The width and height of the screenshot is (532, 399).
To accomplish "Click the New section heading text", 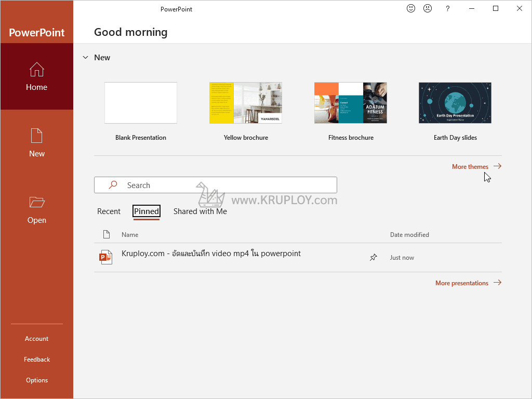I will pyautogui.click(x=102, y=57).
